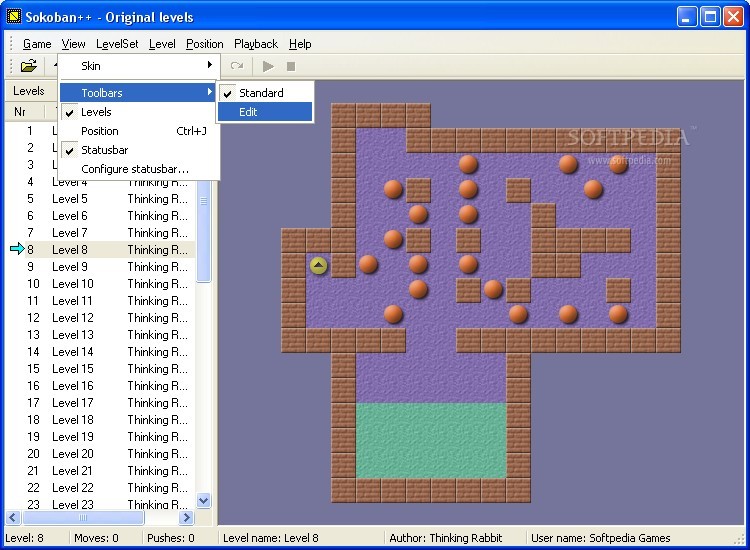This screenshot has height=550, width=750.
Task: Select Position menu entry with Ctrl+J
Action: (x=138, y=131)
